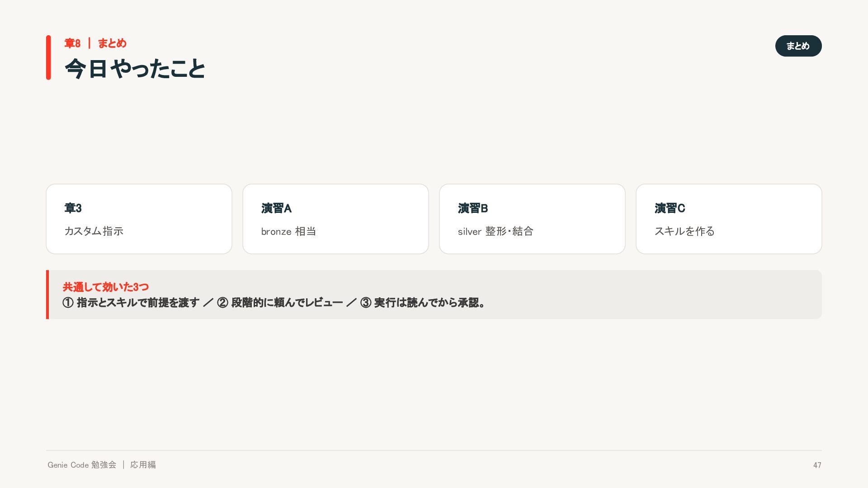Click ② 段階的に頼んでレビュー
Screen dimensions: 868x488
(280, 303)
